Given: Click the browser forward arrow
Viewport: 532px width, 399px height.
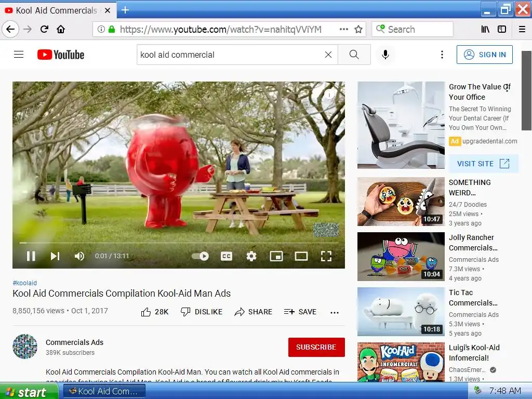Looking at the screenshot, I should coord(28,29).
